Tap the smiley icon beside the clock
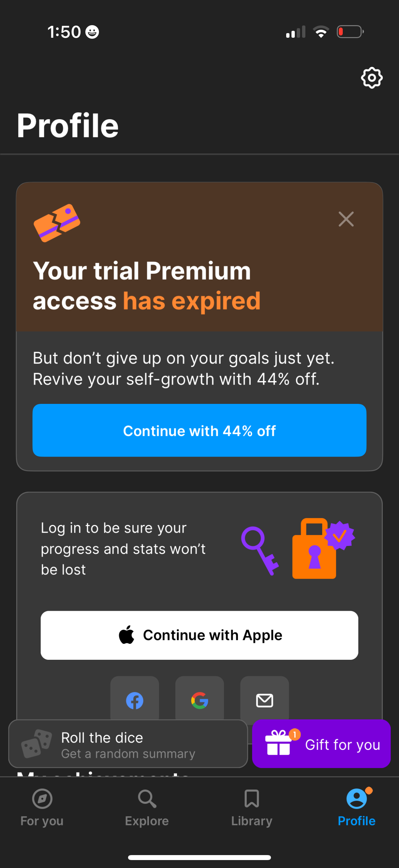This screenshot has width=399, height=868. [x=92, y=32]
